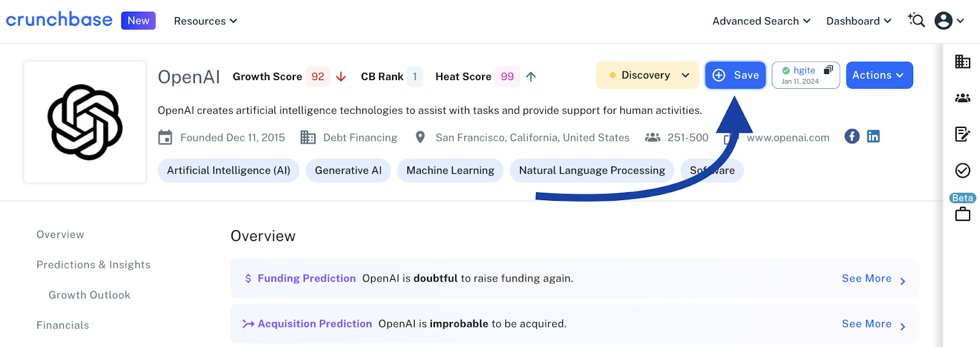Open the Actions dropdown button
The image size is (980, 347).
(880, 75)
